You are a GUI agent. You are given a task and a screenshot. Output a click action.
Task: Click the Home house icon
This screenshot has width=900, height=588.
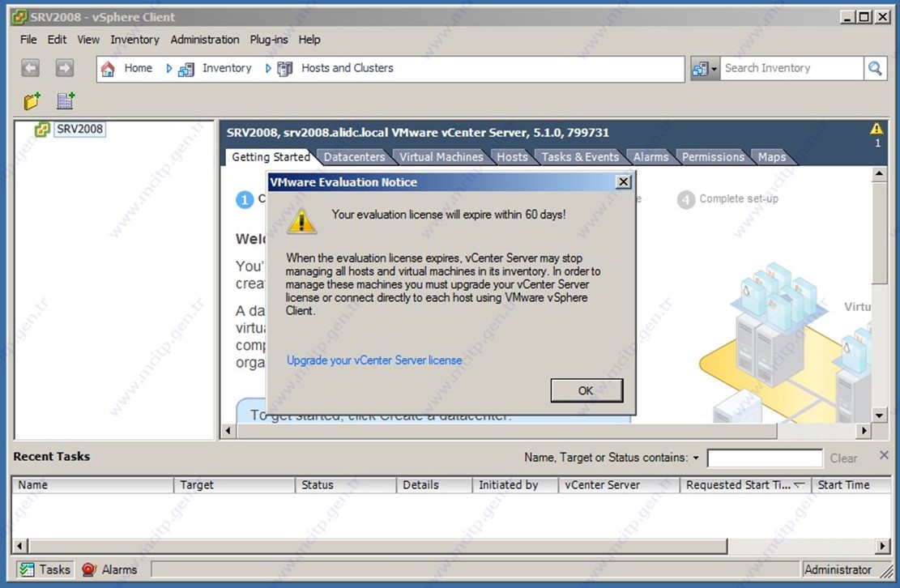pyautogui.click(x=107, y=69)
